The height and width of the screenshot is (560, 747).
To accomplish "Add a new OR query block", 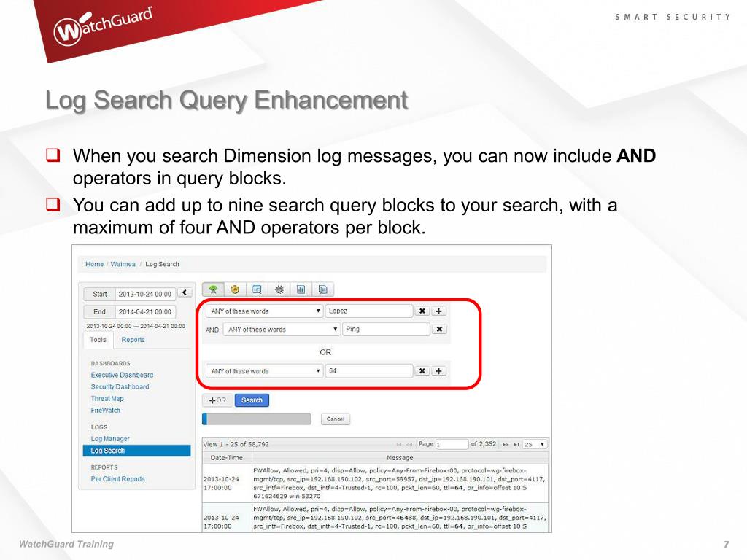I will [217, 400].
